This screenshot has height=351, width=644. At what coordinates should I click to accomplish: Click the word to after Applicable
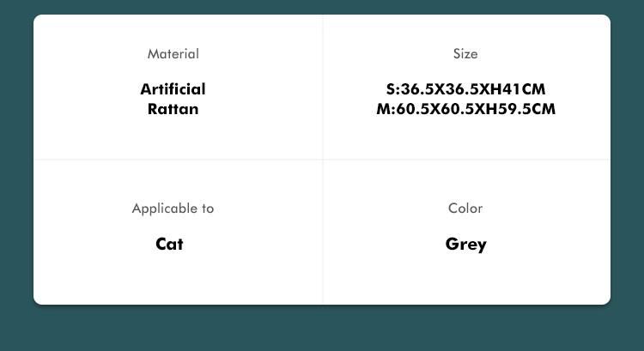(x=208, y=209)
